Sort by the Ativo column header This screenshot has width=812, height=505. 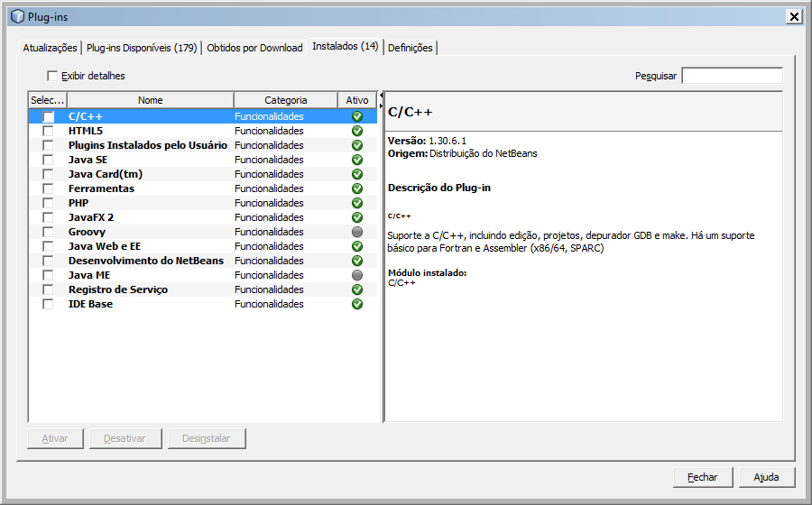click(357, 100)
